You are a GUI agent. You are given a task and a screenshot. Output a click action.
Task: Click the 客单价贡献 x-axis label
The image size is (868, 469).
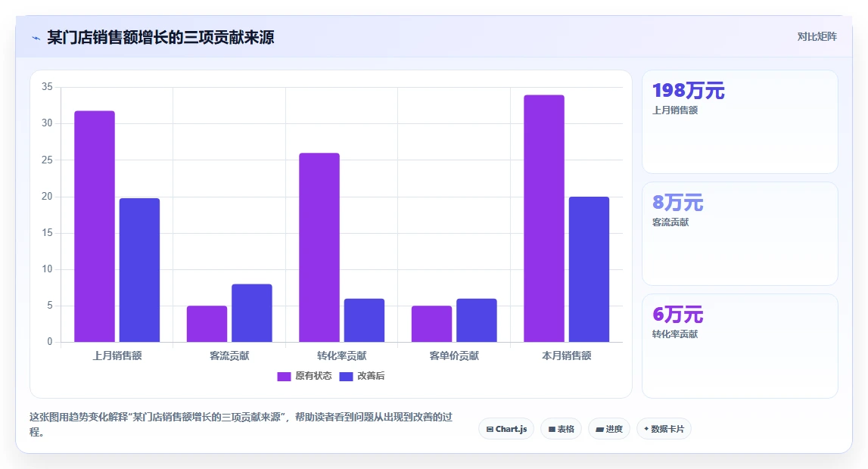[x=454, y=356]
